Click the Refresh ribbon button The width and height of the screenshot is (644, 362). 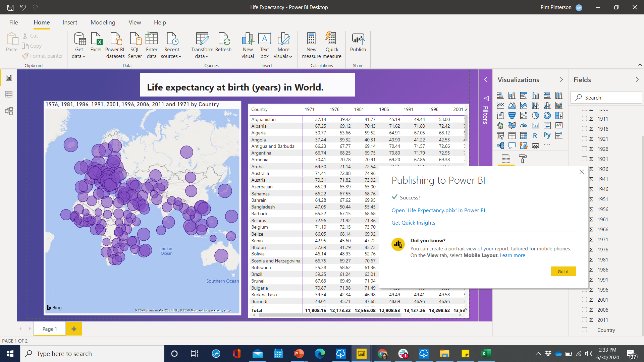pyautogui.click(x=223, y=43)
